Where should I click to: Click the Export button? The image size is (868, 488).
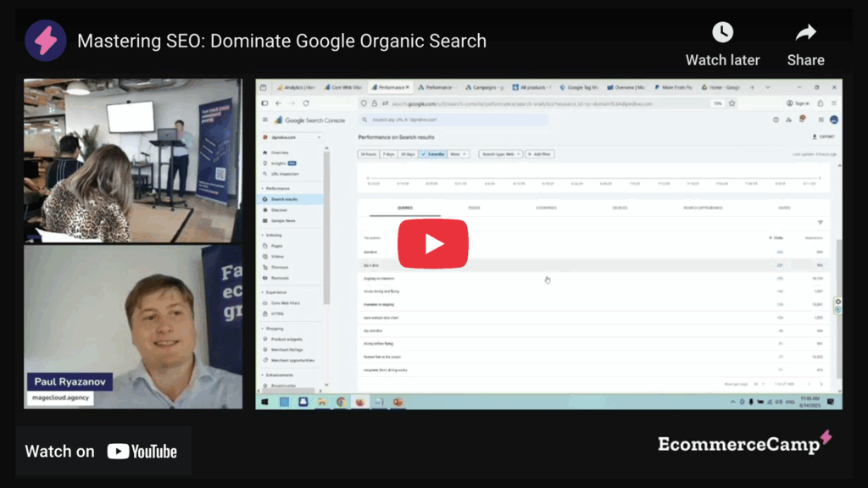[x=824, y=136]
